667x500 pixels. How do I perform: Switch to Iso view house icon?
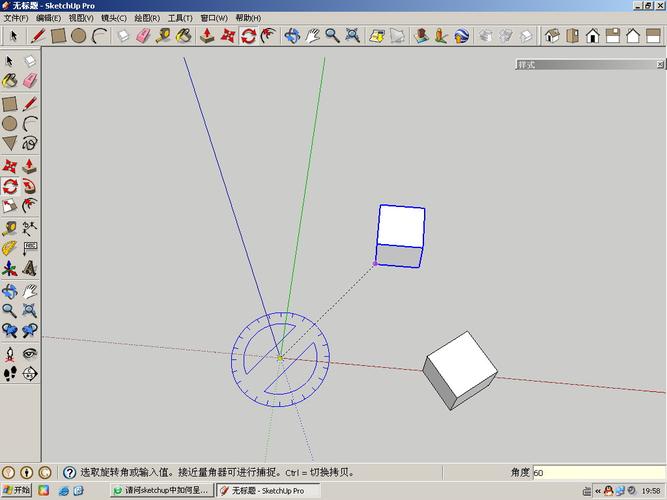point(552,36)
